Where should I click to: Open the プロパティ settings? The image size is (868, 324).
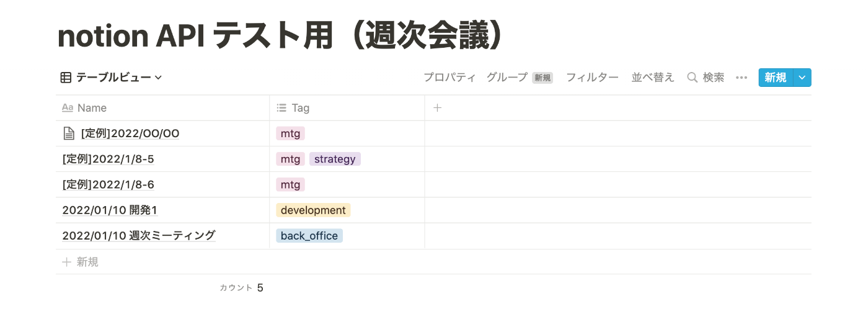tap(449, 78)
